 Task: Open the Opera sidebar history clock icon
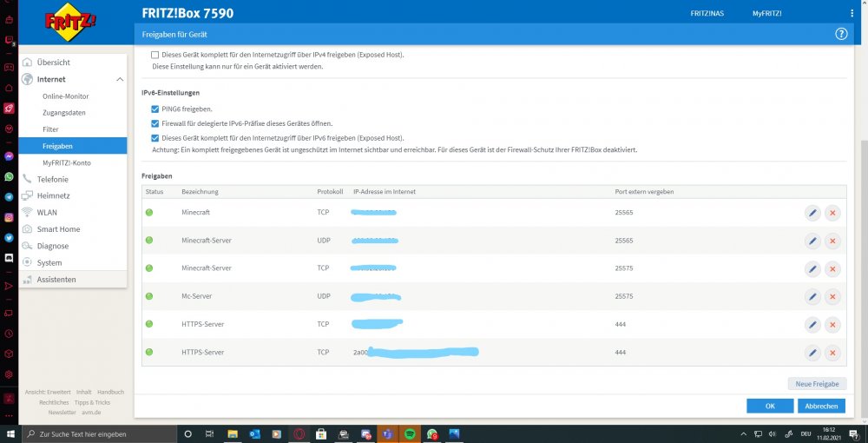(9, 334)
